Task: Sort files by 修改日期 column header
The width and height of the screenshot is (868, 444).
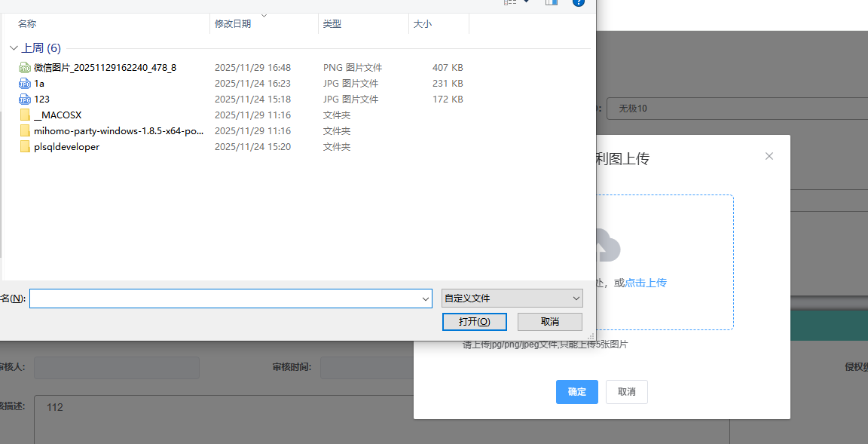Action: (x=233, y=24)
